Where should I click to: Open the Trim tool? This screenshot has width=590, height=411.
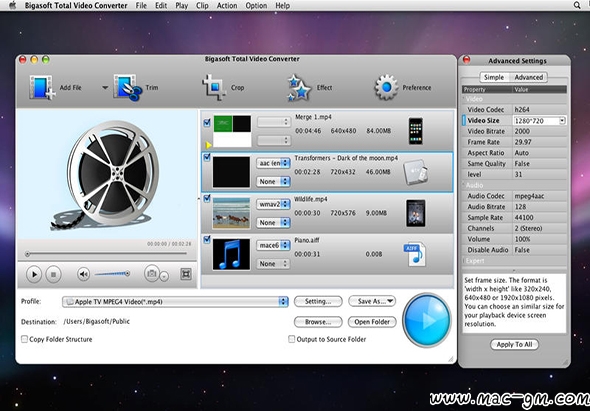pos(128,88)
